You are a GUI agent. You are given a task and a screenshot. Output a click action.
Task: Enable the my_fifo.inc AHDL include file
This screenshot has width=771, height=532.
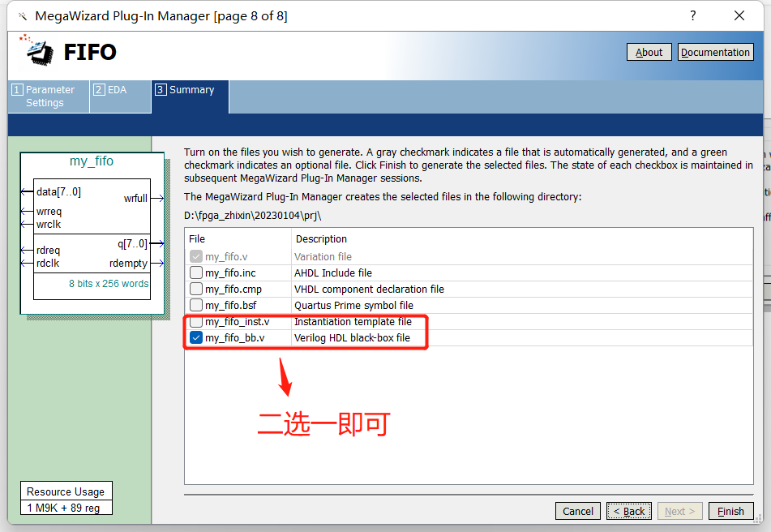click(x=195, y=273)
